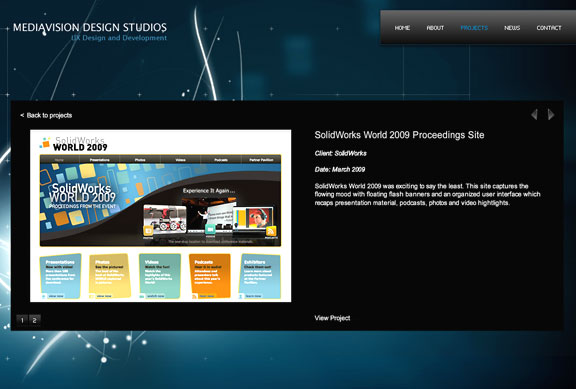Select the Projects menu item
The image size is (576, 389).
(x=474, y=28)
